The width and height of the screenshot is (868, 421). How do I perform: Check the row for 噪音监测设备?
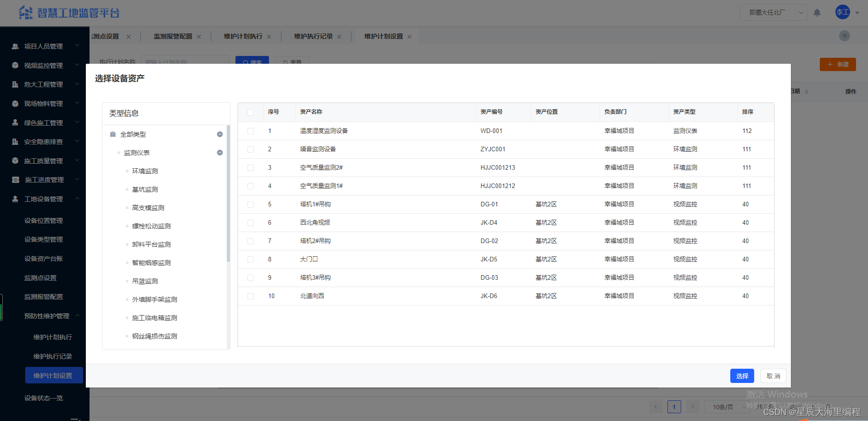click(x=251, y=150)
